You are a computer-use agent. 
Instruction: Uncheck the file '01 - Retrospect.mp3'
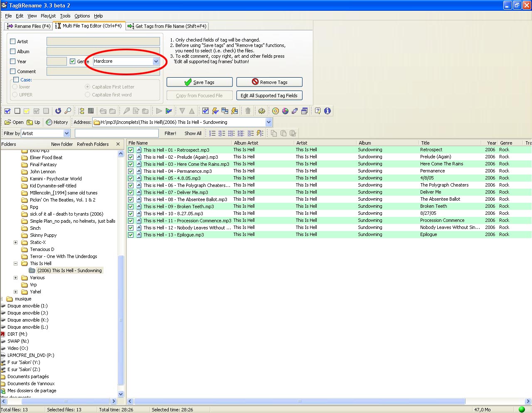click(131, 150)
